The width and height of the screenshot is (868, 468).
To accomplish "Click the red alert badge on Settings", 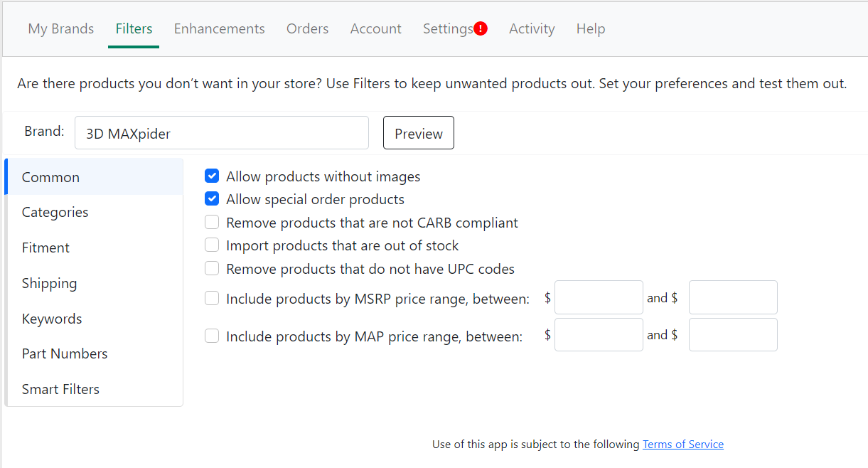I will pyautogui.click(x=481, y=28).
